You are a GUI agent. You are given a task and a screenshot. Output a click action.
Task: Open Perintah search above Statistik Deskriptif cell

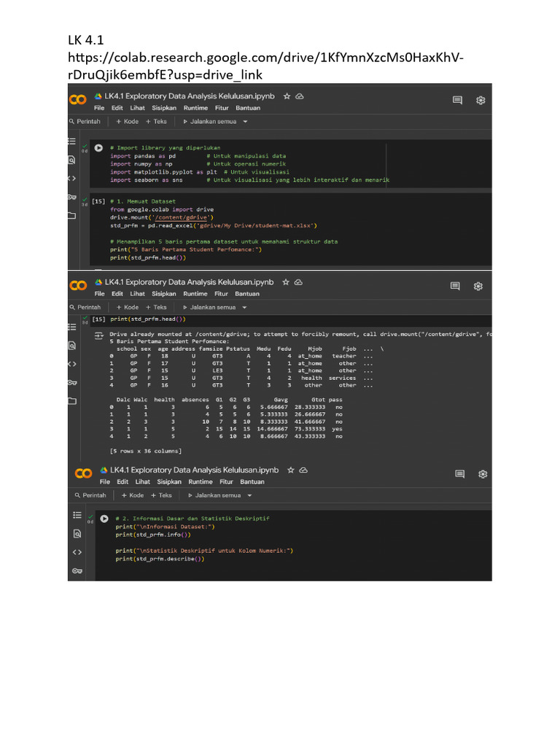pos(90,495)
